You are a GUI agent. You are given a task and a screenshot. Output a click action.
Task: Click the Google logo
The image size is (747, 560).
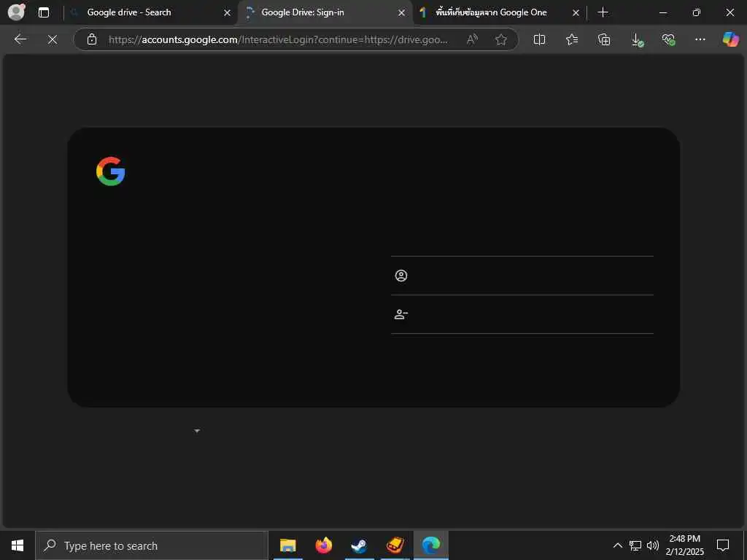[x=111, y=171]
